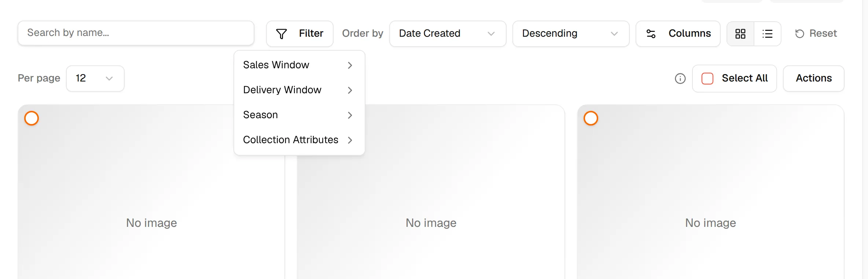Expand the Collection Attributes submenu
The image size is (868, 279).
click(299, 140)
